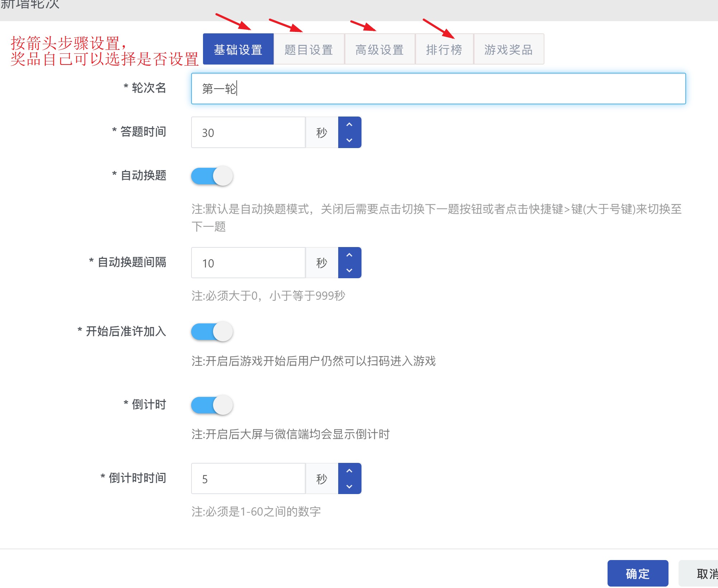The image size is (718, 588).
Task: Open the 高级设置 tab
Action: click(x=379, y=49)
